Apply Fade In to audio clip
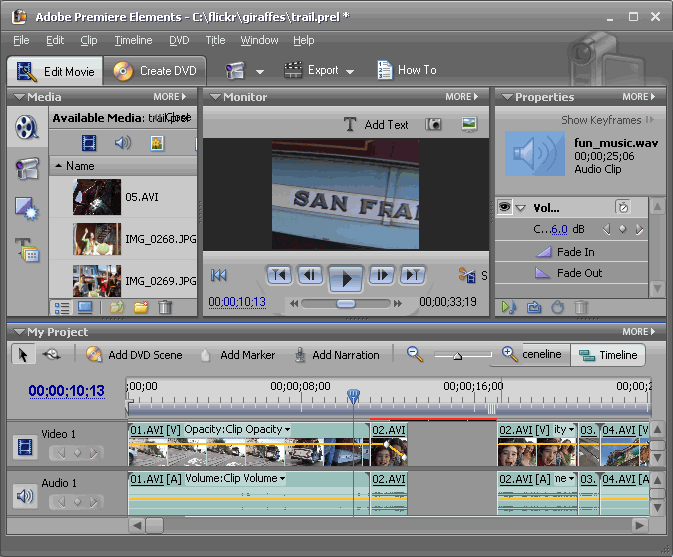 pyautogui.click(x=566, y=252)
